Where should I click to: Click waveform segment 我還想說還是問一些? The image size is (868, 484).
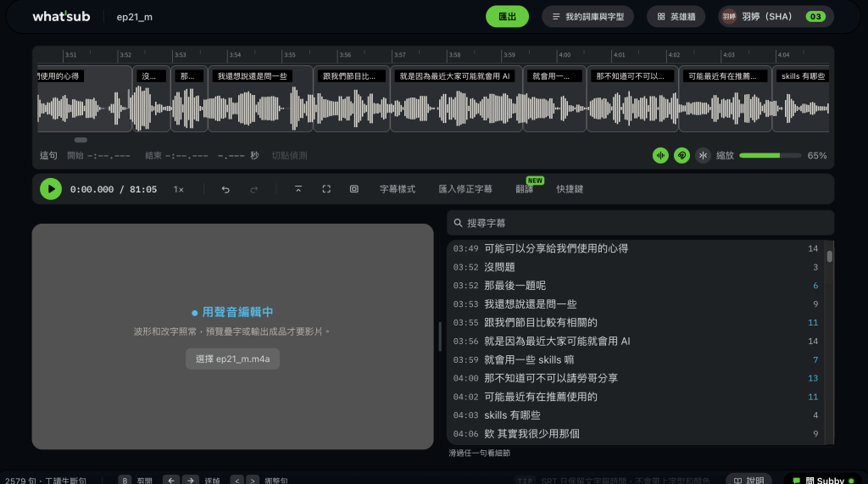[x=261, y=98]
